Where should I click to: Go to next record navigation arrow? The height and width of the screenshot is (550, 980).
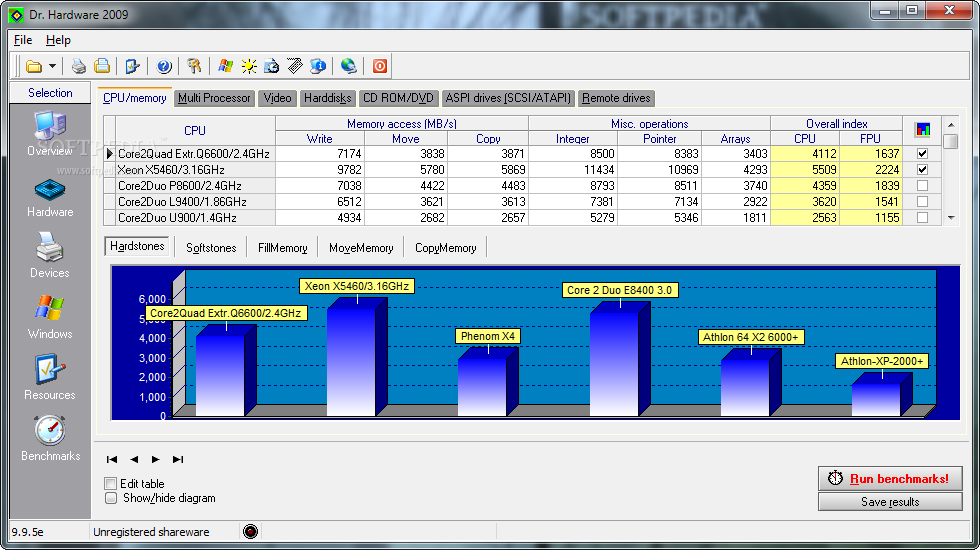[156, 459]
